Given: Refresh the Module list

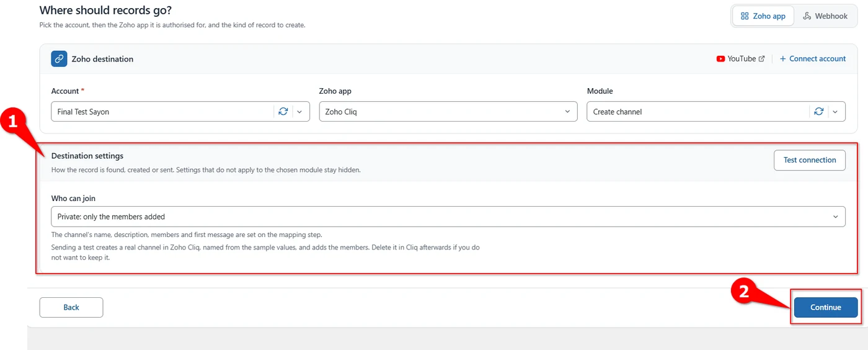Looking at the screenshot, I should [x=819, y=112].
